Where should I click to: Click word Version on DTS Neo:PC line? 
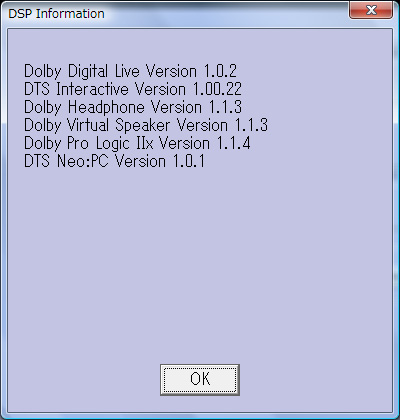140,161
